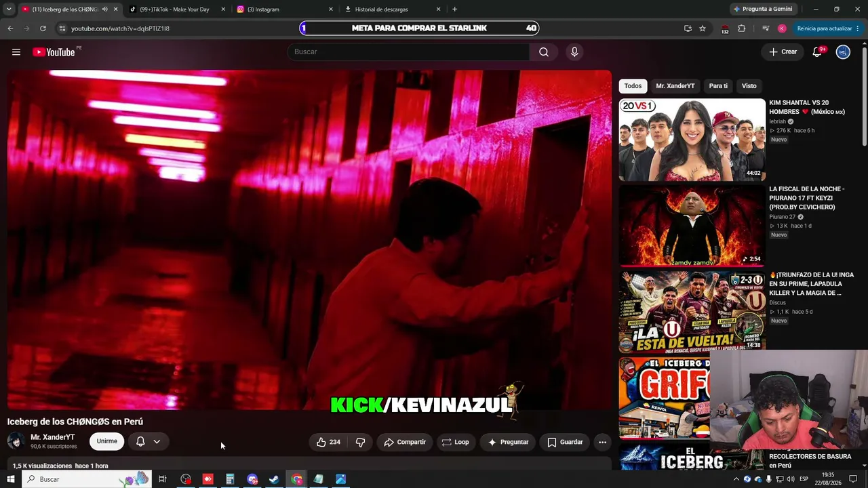
Task: Open the tab search dropdown arrow
Action: 8,9
